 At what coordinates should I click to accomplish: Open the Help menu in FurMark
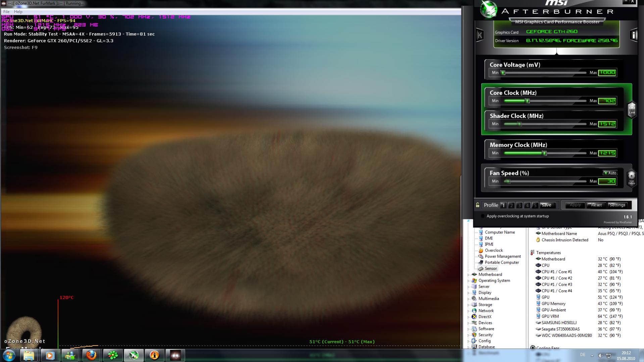click(18, 11)
